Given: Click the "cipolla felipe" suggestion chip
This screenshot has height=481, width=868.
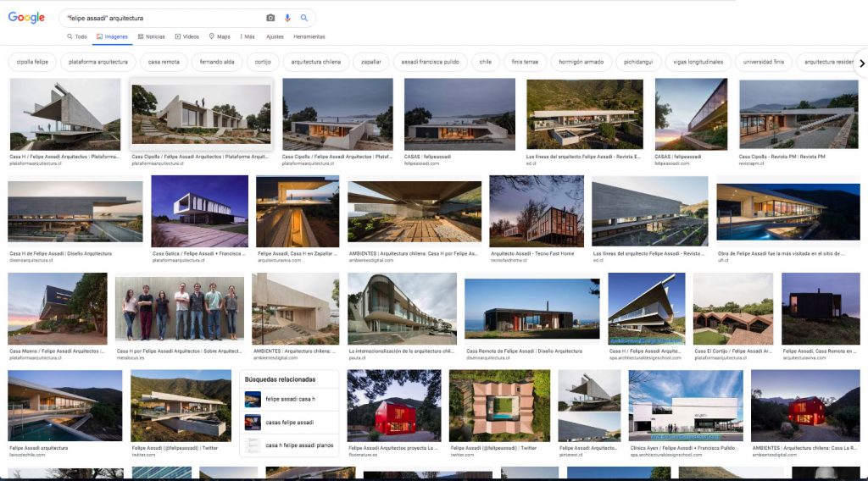Looking at the screenshot, I should pos(32,62).
